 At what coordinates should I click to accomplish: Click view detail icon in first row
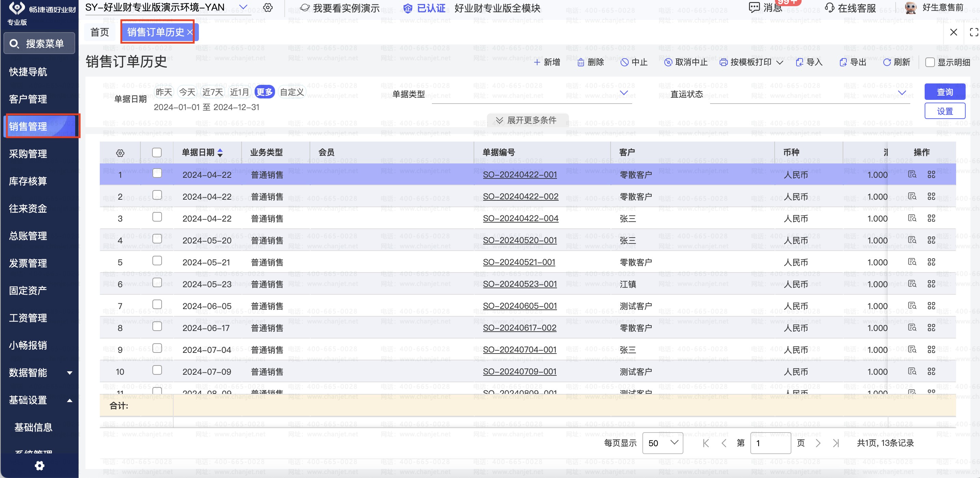click(912, 175)
